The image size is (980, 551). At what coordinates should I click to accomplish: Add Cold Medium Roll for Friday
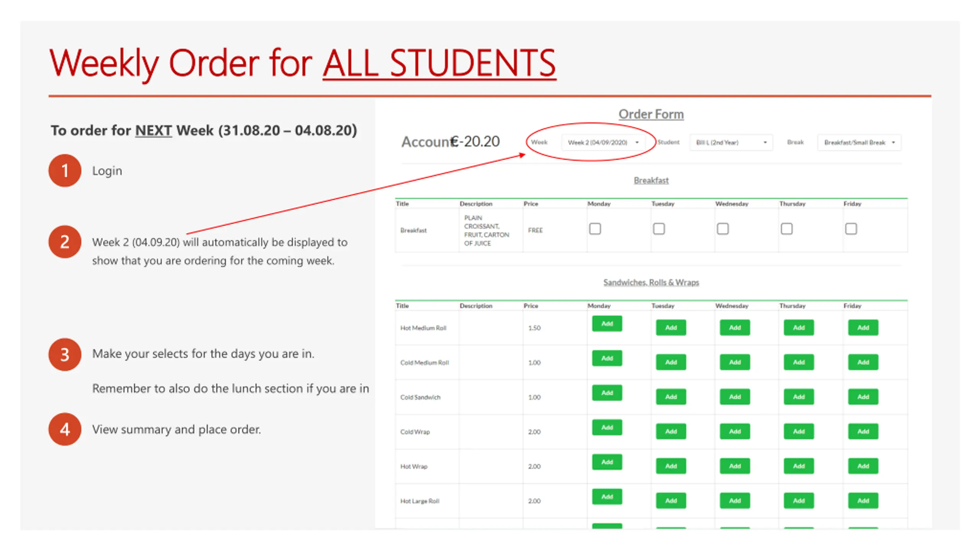(x=863, y=362)
